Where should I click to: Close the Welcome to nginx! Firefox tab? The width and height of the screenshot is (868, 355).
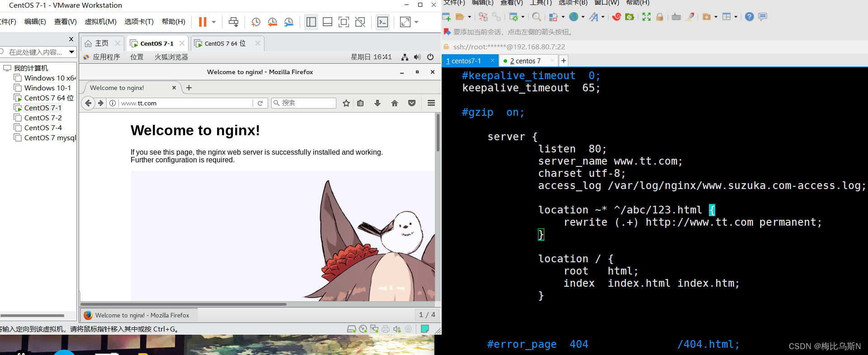174,88
